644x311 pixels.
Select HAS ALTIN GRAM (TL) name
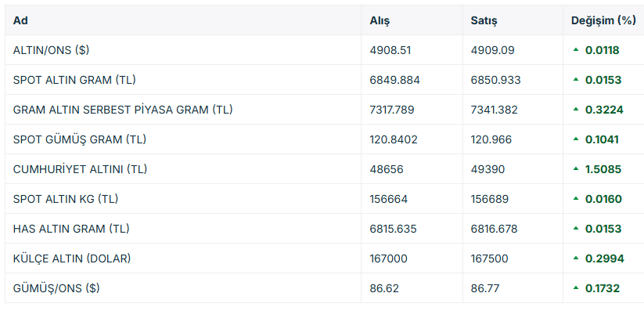tap(71, 229)
